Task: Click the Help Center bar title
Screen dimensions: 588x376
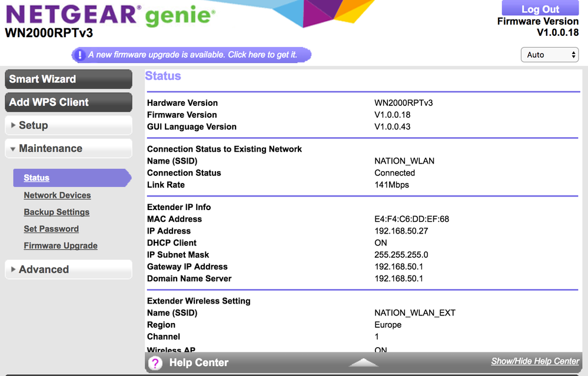Action: [198, 362]
